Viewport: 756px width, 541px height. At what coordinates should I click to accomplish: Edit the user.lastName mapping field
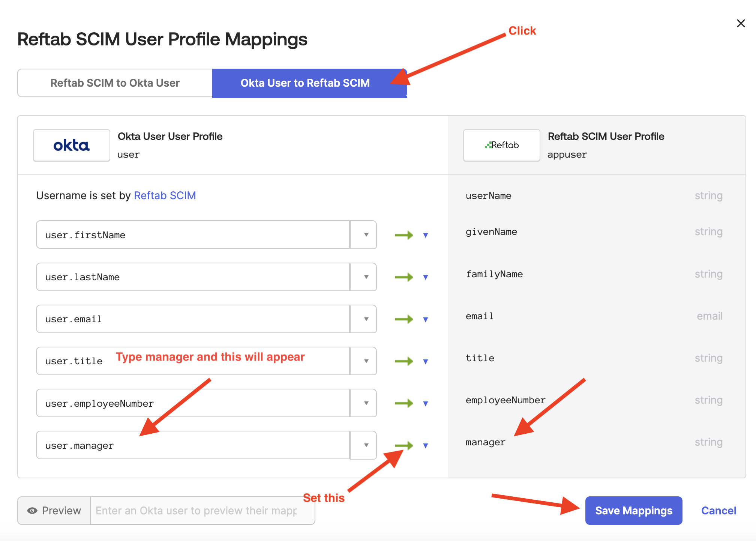(x=193, y=277)
